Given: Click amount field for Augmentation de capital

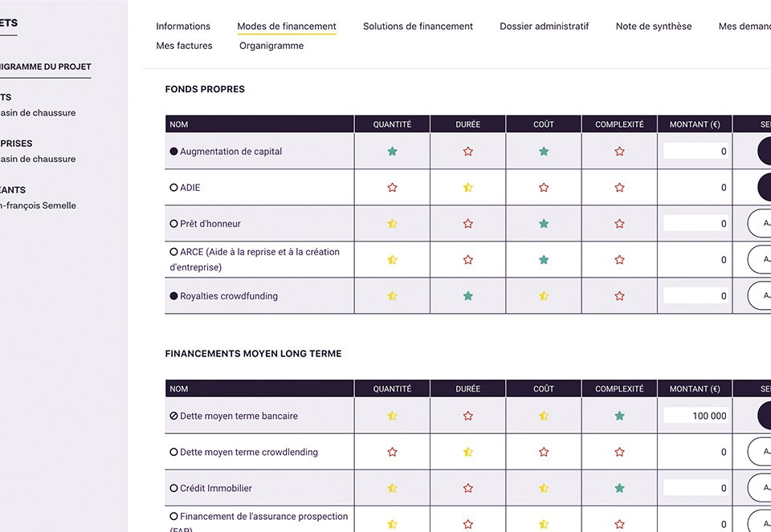Looking at the screenshot, I should 696,152.
